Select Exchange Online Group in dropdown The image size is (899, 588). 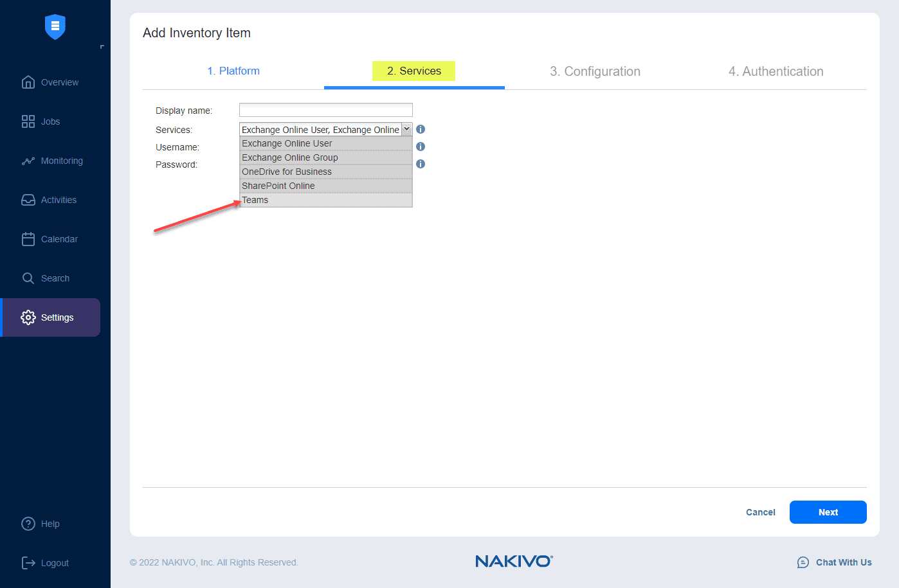pos(289,157)
